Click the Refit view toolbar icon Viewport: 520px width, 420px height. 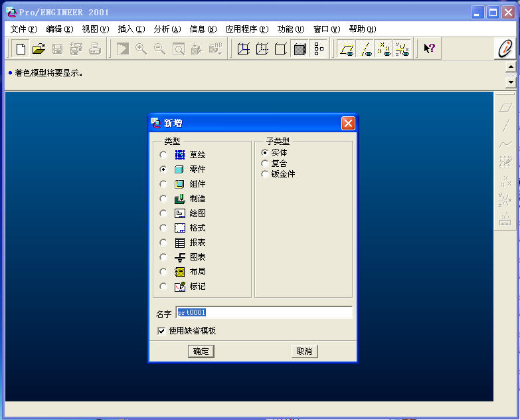point(179,49)
